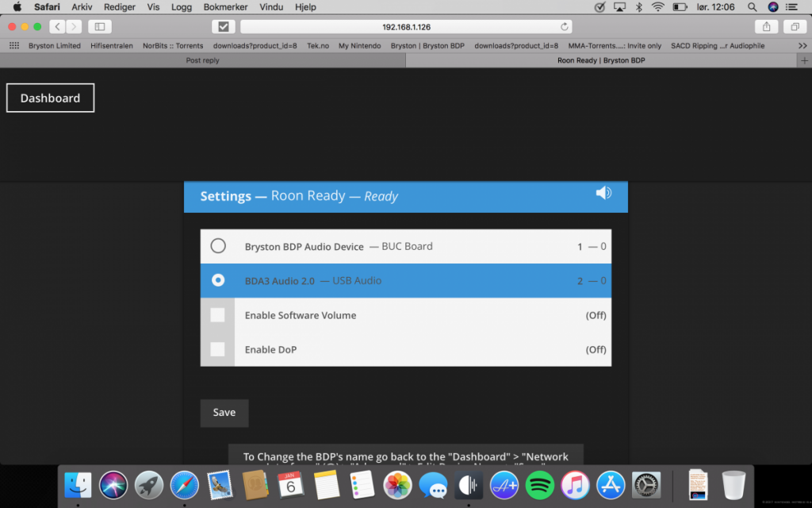Open the My Nintendo bookmark
This screenshot has width=812, height=508.
point(359,45)
